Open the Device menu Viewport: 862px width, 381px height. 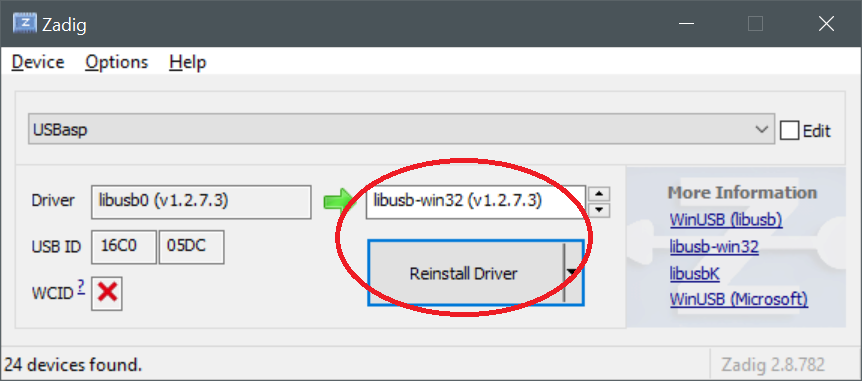[38, 62]
